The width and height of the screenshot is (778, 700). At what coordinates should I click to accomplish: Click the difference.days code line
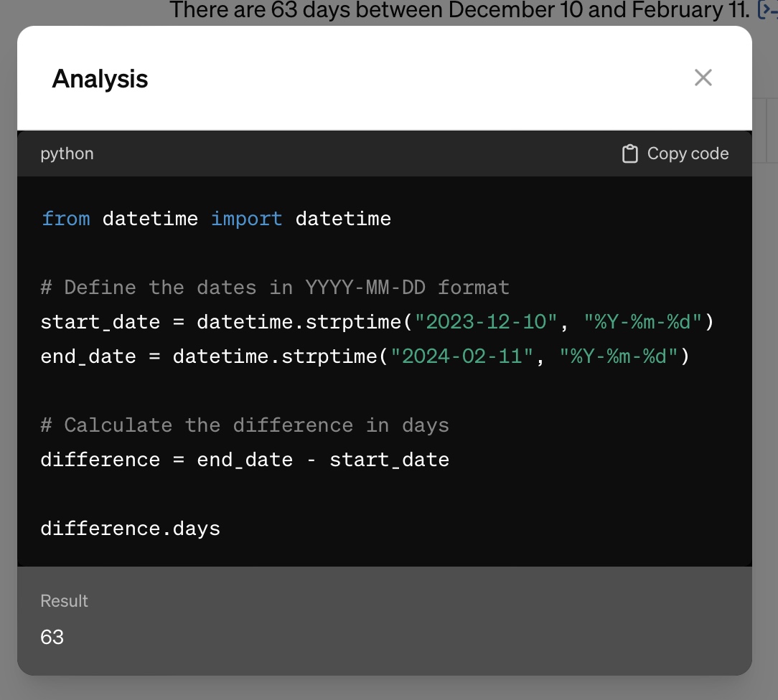[130, 529]
